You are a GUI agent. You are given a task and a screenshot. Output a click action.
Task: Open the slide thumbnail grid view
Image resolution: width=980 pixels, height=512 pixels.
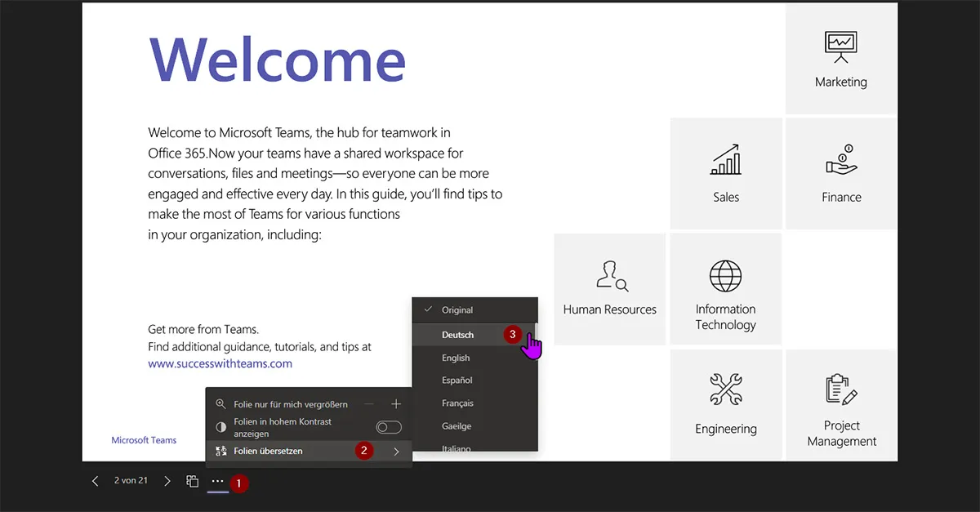coord(192,481)
